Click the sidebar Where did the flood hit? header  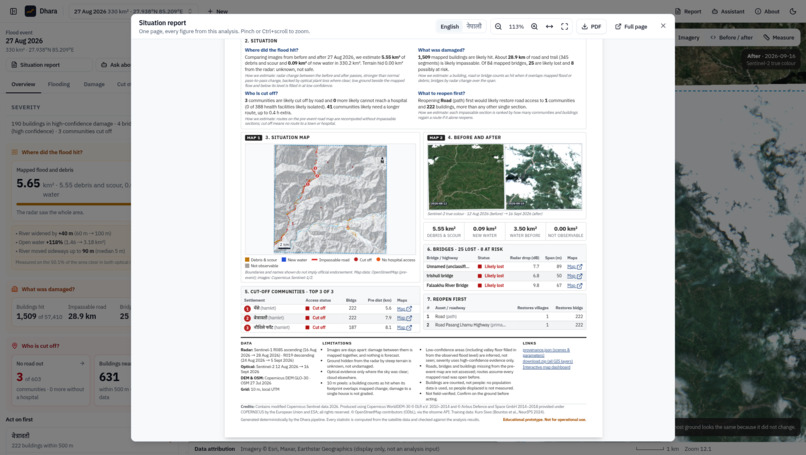[x=51, y=152]
